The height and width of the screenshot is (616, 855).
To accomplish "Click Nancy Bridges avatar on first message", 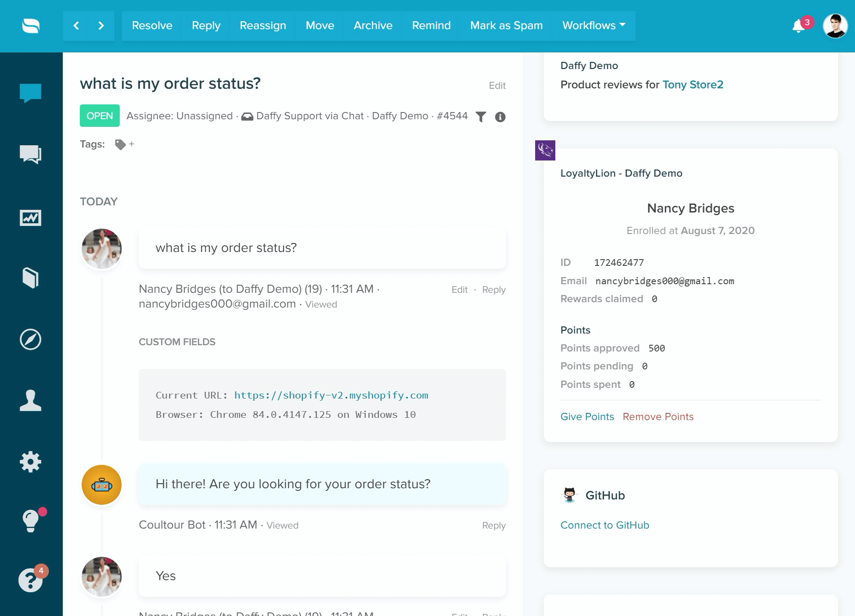I will tap(101, 249).
